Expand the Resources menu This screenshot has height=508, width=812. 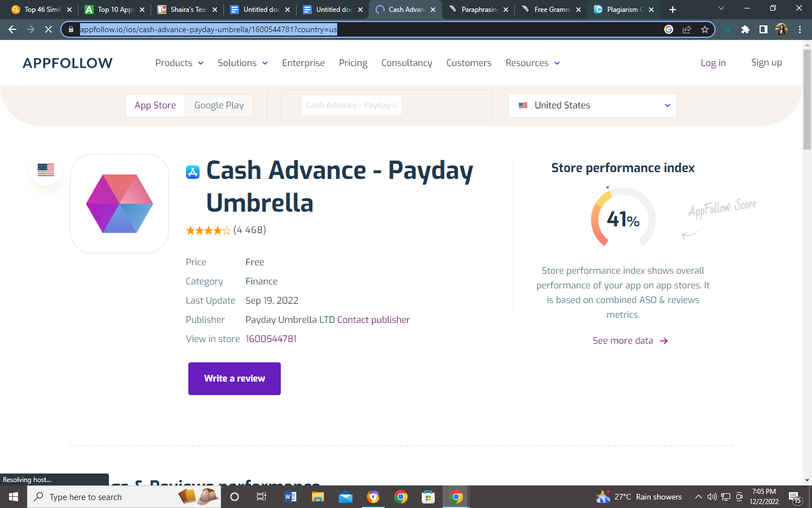[x=532, y=63]
